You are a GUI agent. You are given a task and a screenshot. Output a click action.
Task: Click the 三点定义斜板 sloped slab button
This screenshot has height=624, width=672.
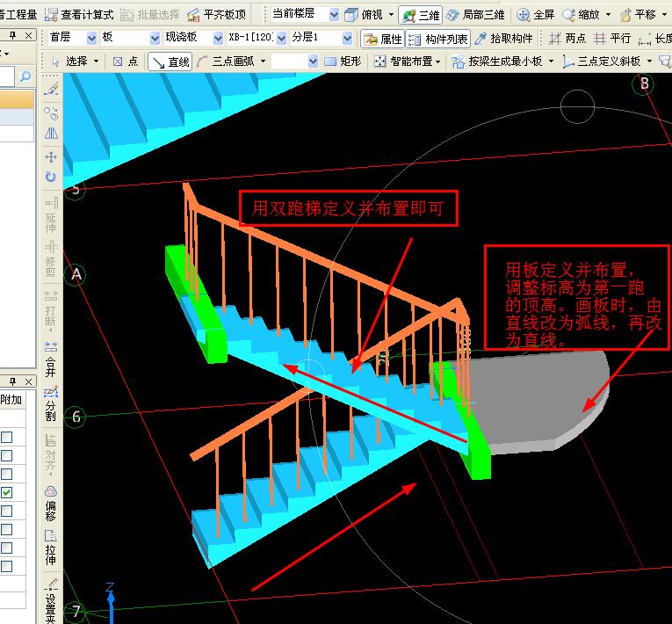pos(602,62)
